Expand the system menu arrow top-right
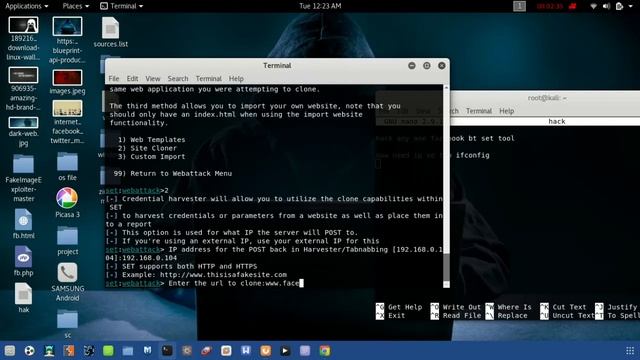 [x=632, y=6]
